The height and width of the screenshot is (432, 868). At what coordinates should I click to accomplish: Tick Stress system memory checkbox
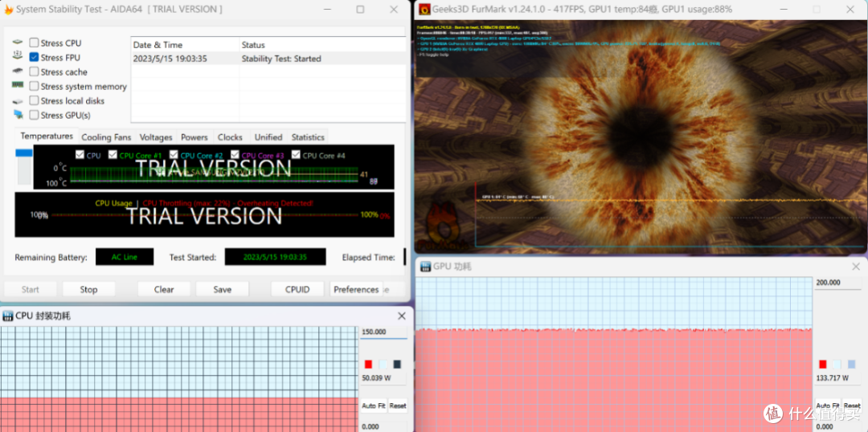[34, 86]
